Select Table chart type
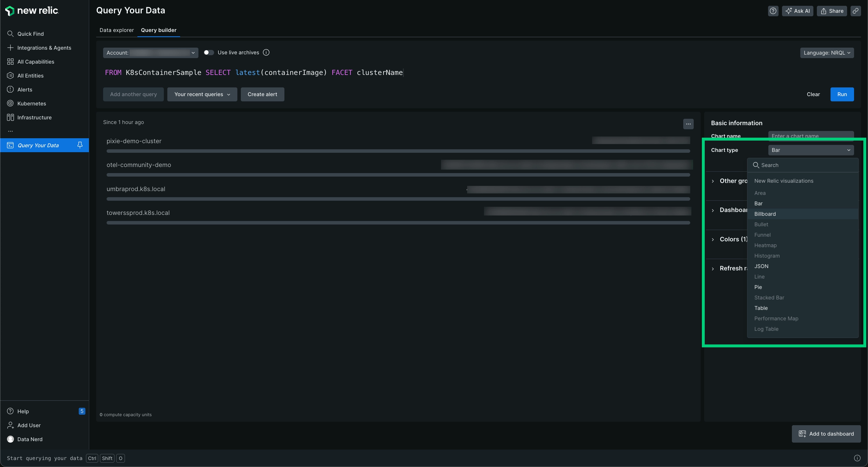This screenshot has width=868, height=467. click(803, 308)
